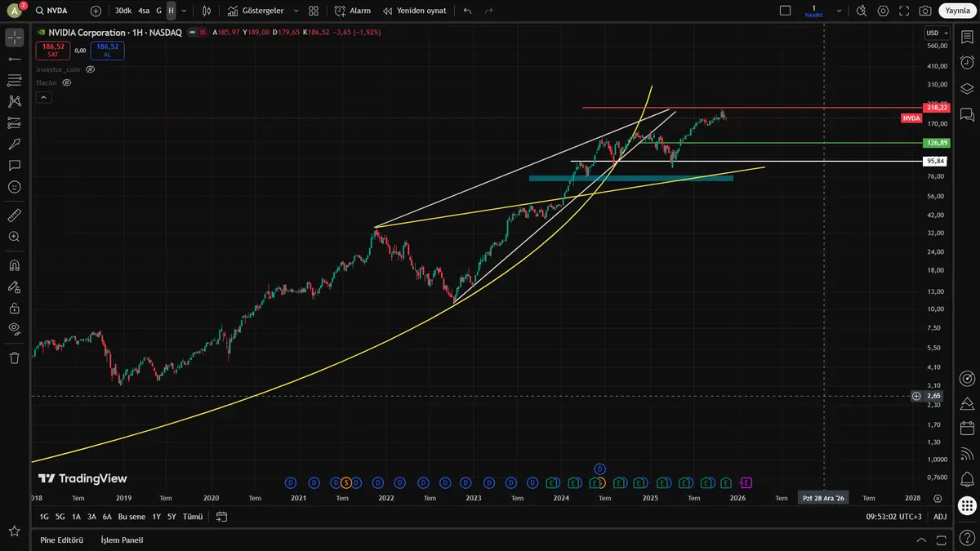
Task: Select the ruler measure tool
Action: click(14, 216)
